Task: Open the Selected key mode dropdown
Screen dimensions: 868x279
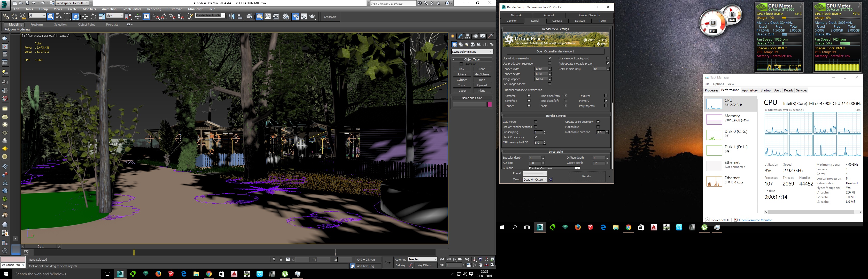Action: coord(422,259)
